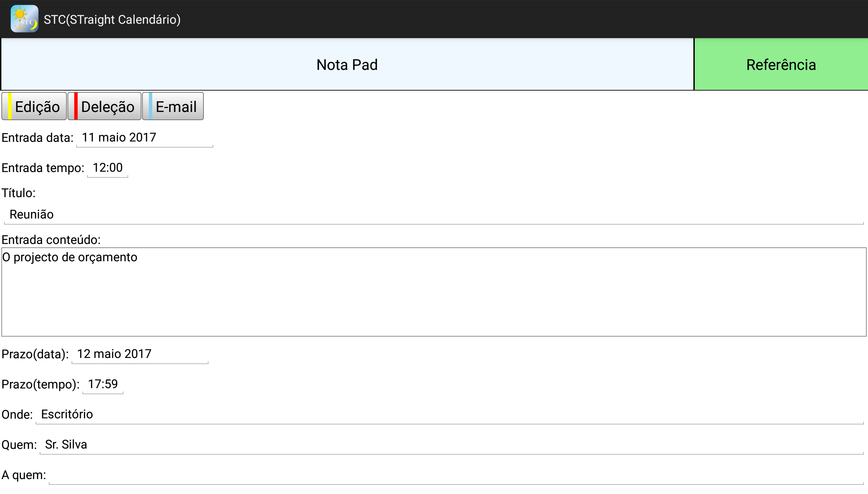Image resolution: width=868 pixels, height=494 pixels.
Task: Open the Entrada tempo picker showing 12:00
Action: (x=107, y=168)
